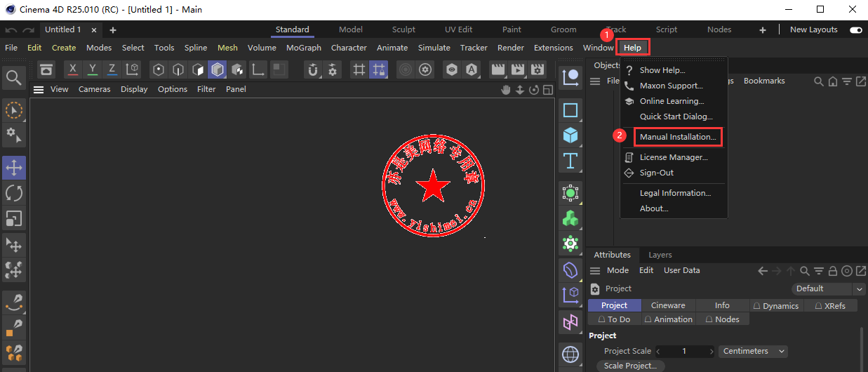Image resolution: width=868 pixels, height=372 pixels.
Task: Click the Live Selection tool
Action: [14, 110]
